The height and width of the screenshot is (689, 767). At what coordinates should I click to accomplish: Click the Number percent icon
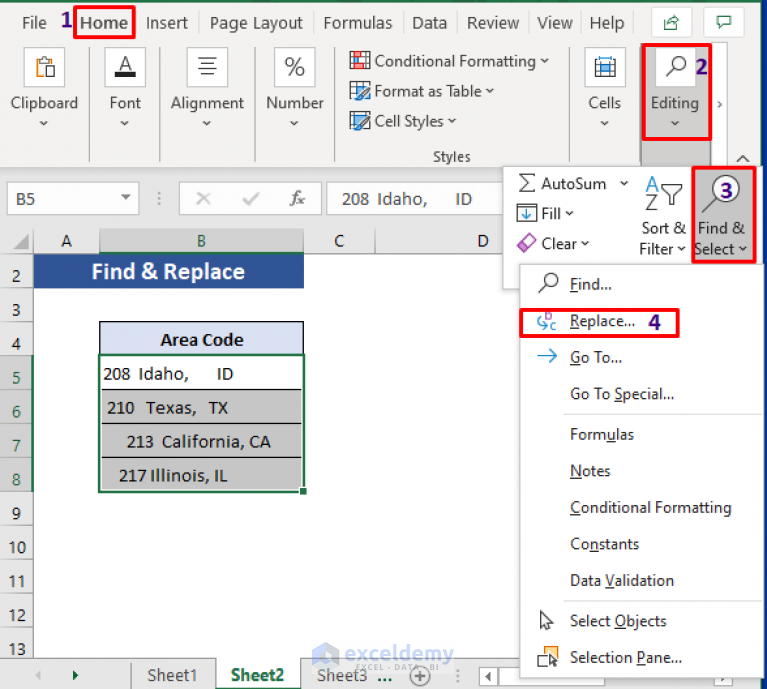pyautogui.click(x=294, y=67)
